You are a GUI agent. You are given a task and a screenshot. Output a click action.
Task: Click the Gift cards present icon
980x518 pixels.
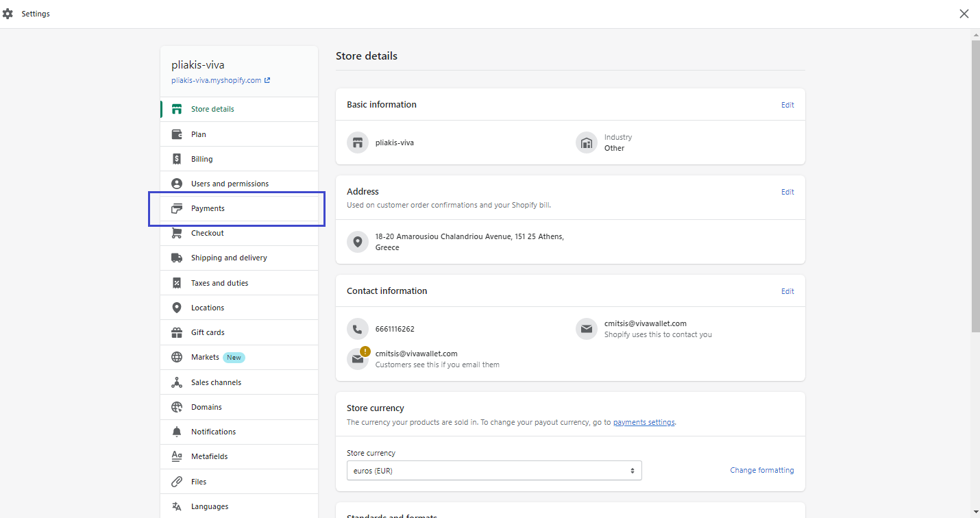177,332
